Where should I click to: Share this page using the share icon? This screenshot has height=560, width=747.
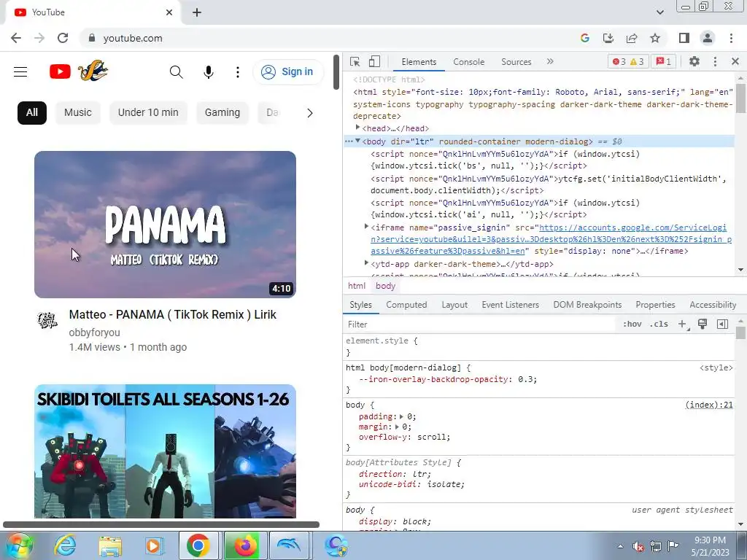(x=632, y=38)
